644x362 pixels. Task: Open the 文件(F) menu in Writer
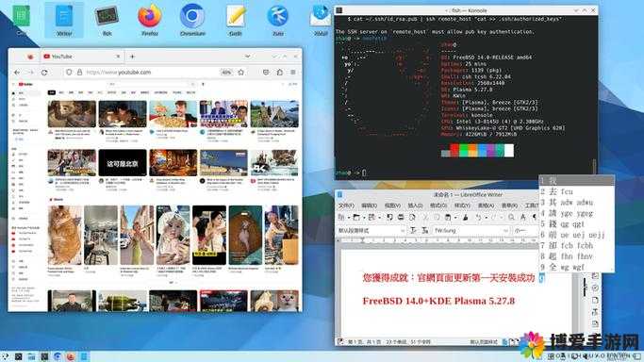coord(346,206)
